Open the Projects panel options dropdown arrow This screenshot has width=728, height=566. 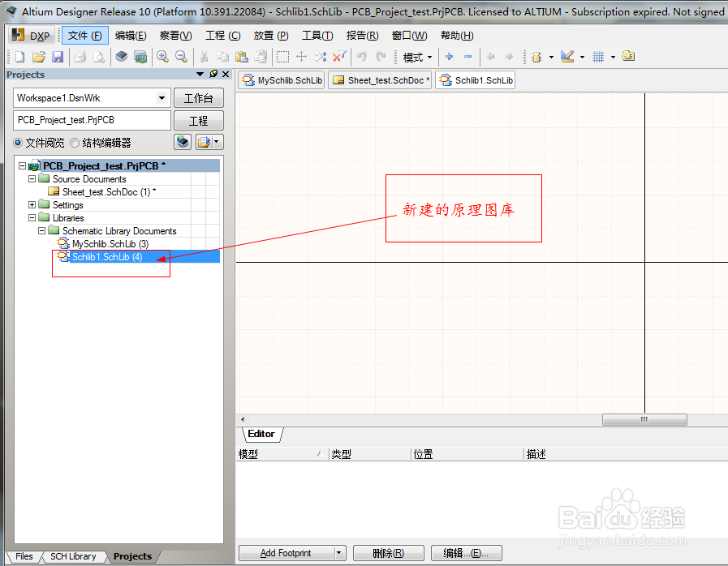tap(200, 75)
